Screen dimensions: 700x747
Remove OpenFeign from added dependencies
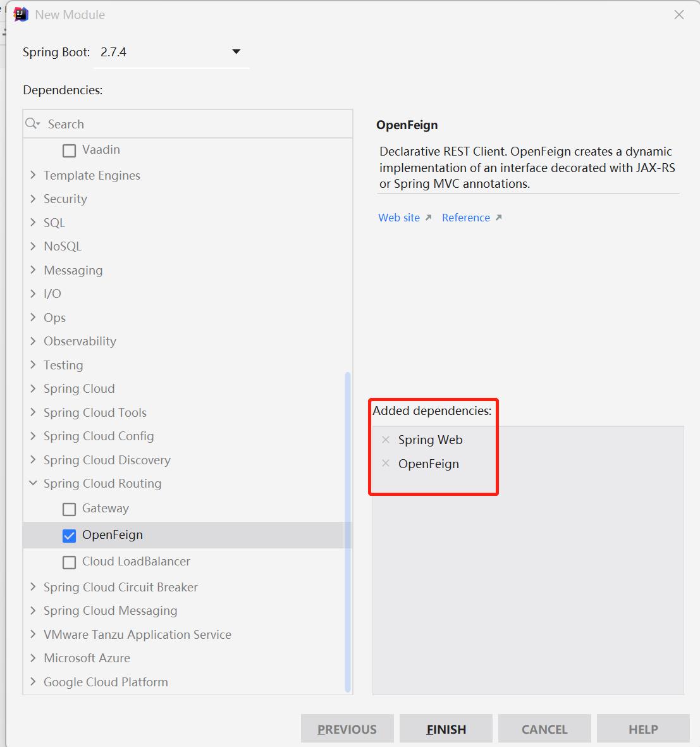click(386, 463)
